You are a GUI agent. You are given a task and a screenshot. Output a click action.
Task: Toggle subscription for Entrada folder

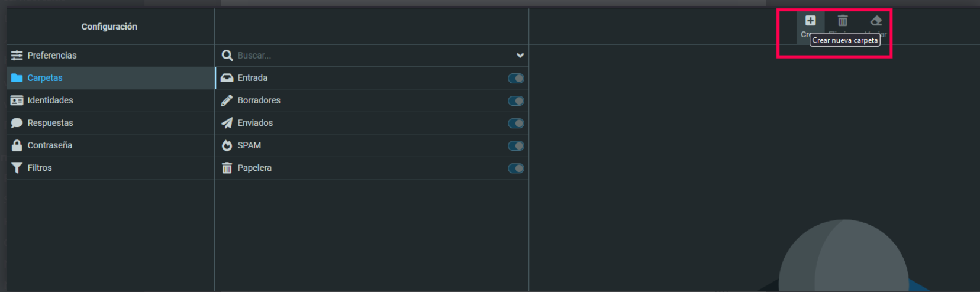516,78
